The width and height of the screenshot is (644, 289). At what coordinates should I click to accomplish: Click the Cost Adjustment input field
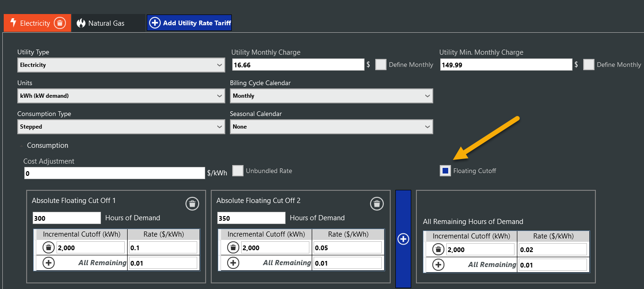coord(114,173)
